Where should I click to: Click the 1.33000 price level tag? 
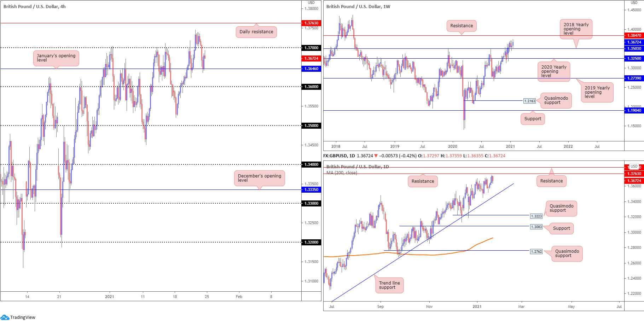[x=311, y=203]
